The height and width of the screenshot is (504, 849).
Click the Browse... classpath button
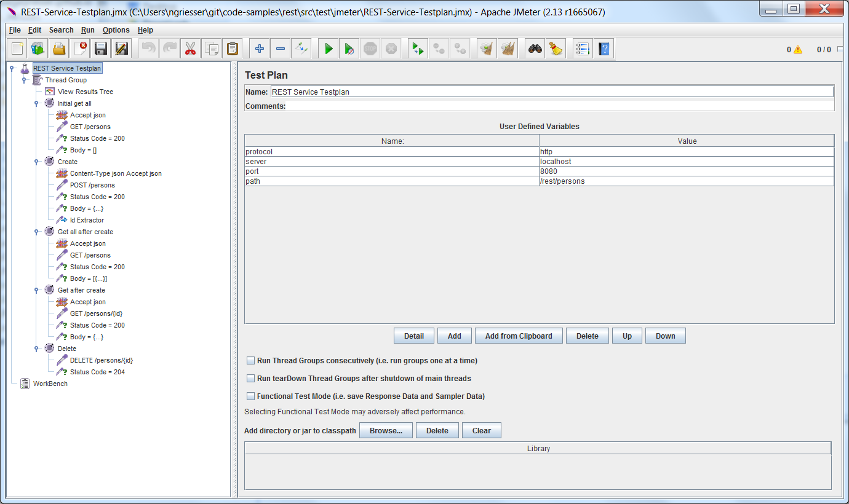tap(386, 430)
